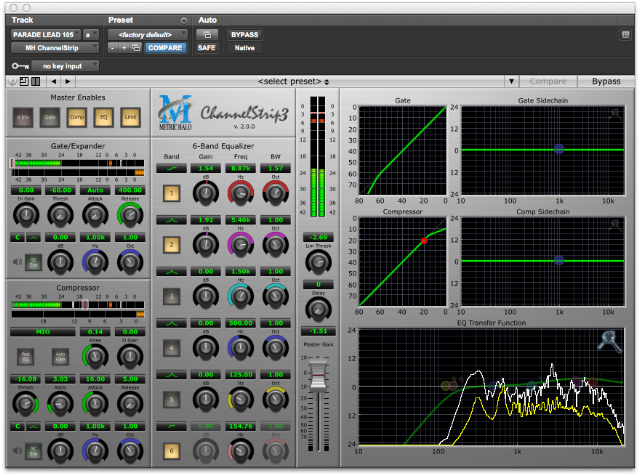Open the insert position 'a' dropdown
640x476 pixels.
91,35
